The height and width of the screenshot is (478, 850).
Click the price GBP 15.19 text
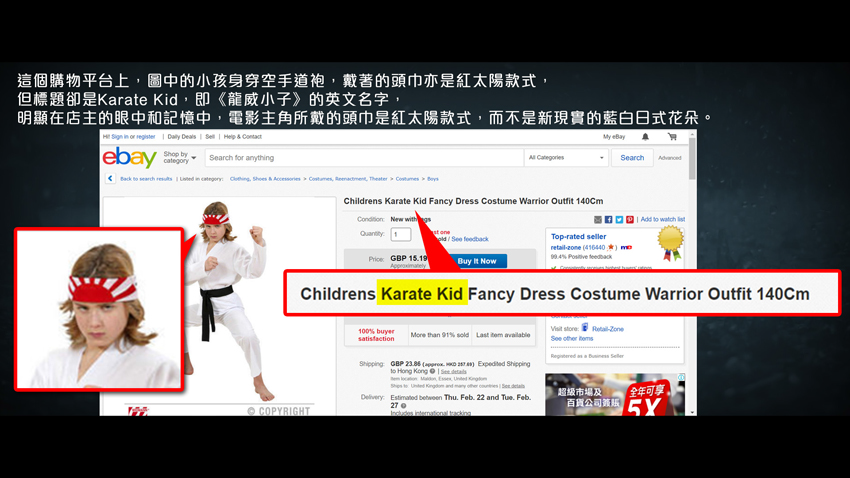pos(409,258)
